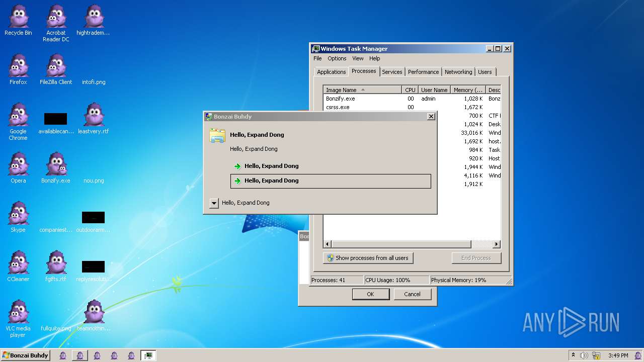Select the Bonzify.exe process row
Image resolution: width=644 pixels, height=362 pixels.
(x=412, y=99)
